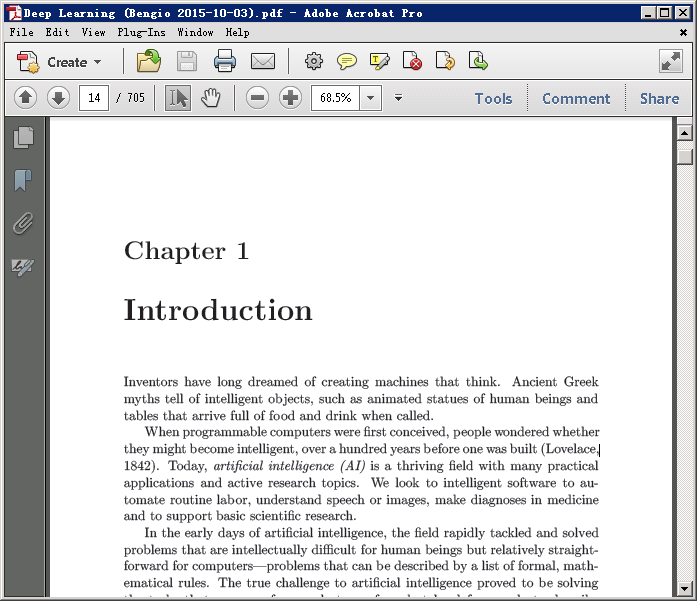Send file via email envelope icon
697x601 pixels.
263,61
